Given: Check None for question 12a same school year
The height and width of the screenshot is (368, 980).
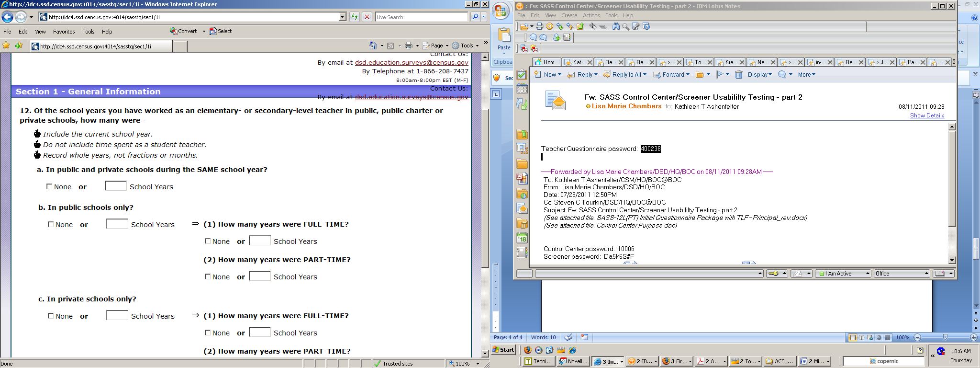Looking at the screenshot, I should pyautogui.click(x=49, y=186).
